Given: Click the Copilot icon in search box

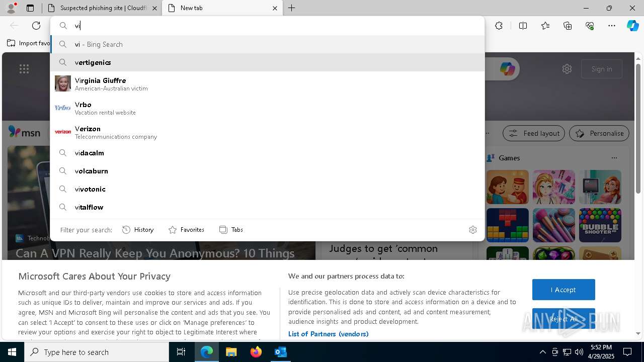Looking at the screenshot, I should point(507,69).
